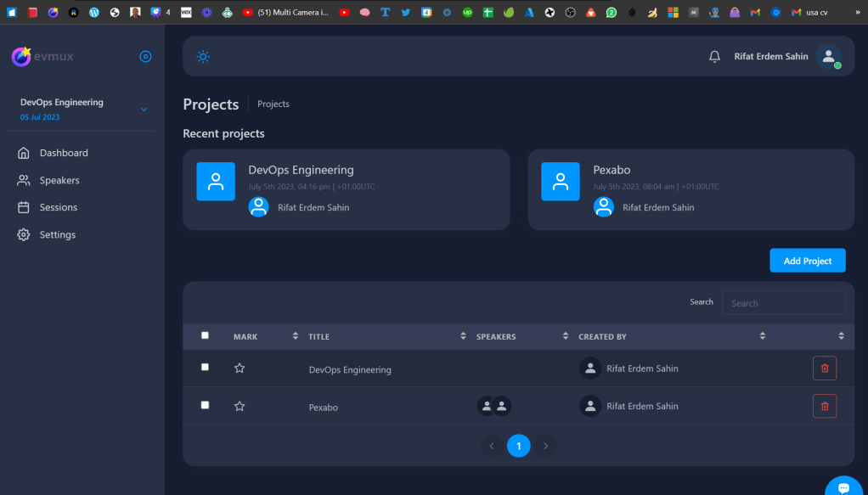868x495 pixels.
Task: Open the WordPress bookmark
Action: pos(94,12)
